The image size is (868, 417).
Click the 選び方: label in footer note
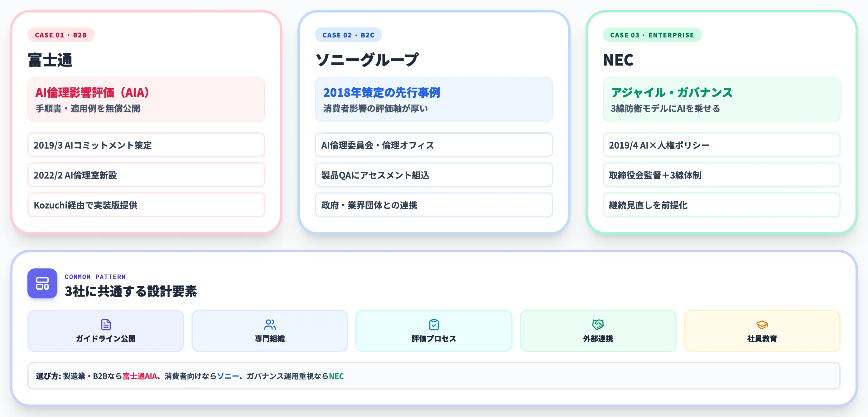pos(49,376)
